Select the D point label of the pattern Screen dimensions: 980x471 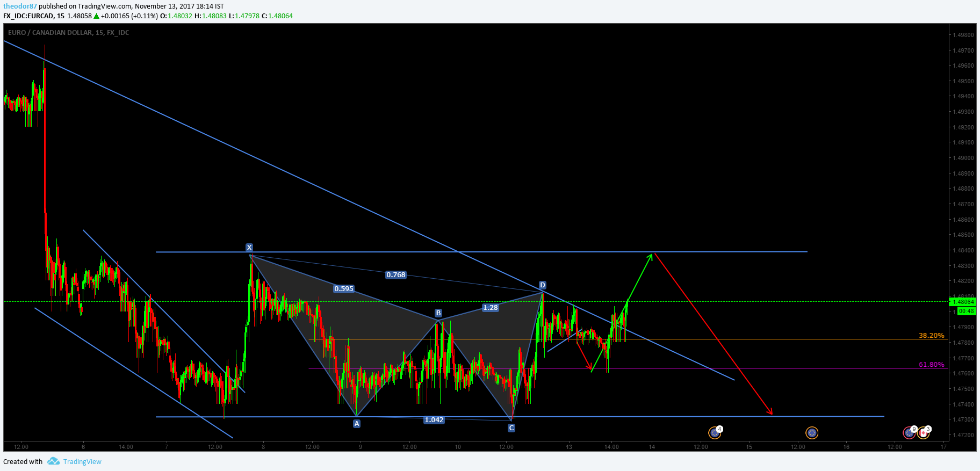pyautogui.click(x=543, y=285)
